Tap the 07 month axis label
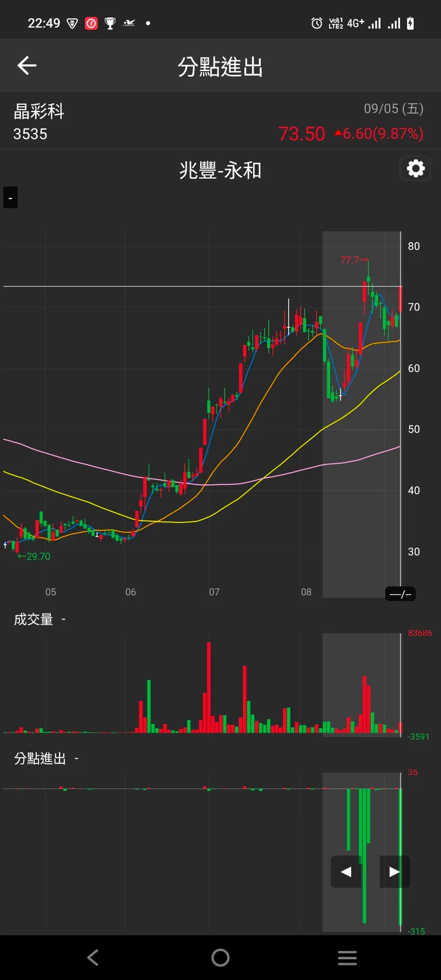The width and height of the screenshot is (441, 980). pos(215,592)
